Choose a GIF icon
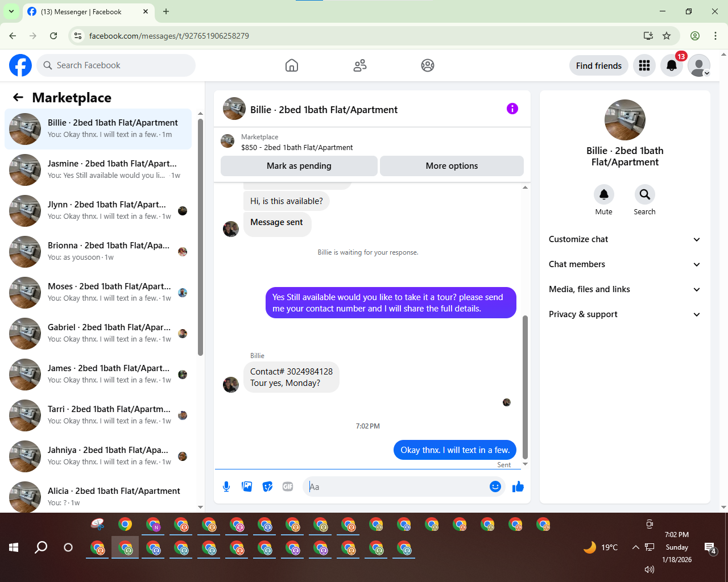This screenshot has width=728, height=582. pos(288,487)
